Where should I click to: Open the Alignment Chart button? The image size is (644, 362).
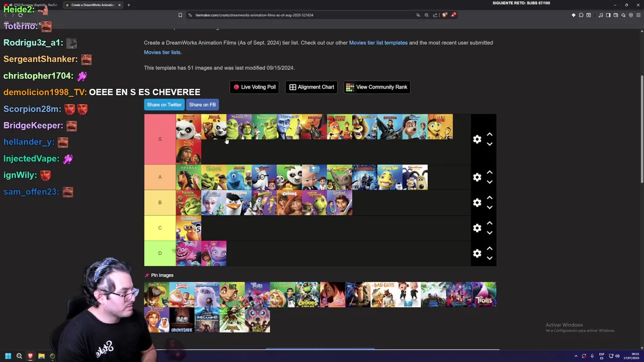click(311, 87)
